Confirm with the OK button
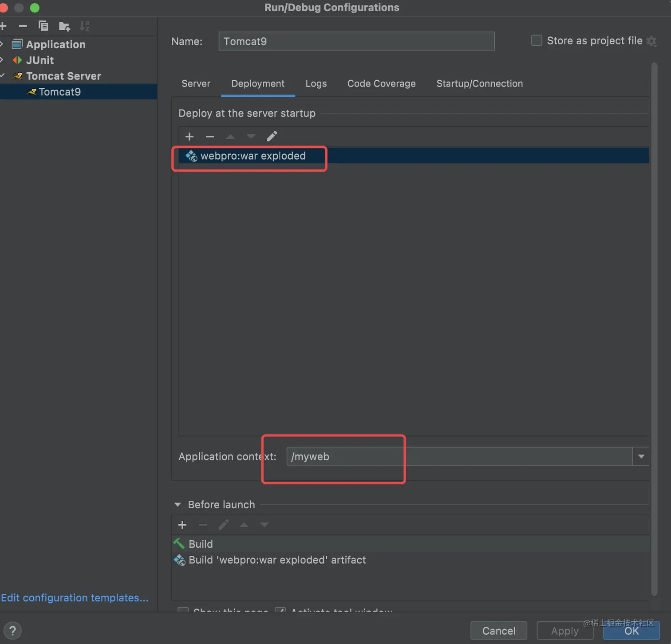This screenshot has width=671, height=644. [632, 631]
